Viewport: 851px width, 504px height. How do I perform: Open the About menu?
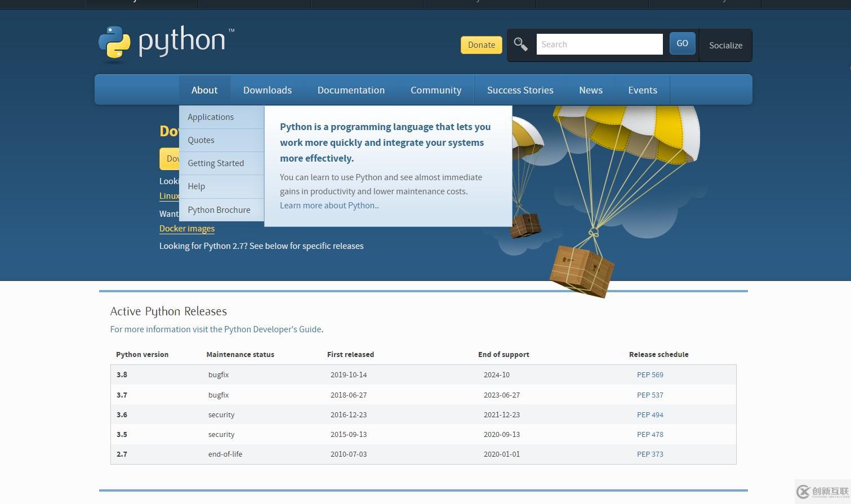tap(204, 90)
